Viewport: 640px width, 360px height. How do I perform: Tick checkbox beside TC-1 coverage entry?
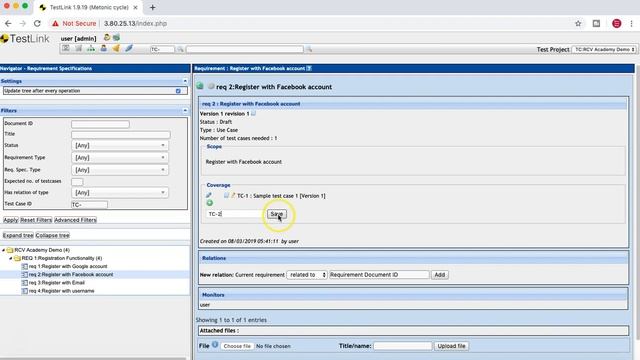coord(226,196)
